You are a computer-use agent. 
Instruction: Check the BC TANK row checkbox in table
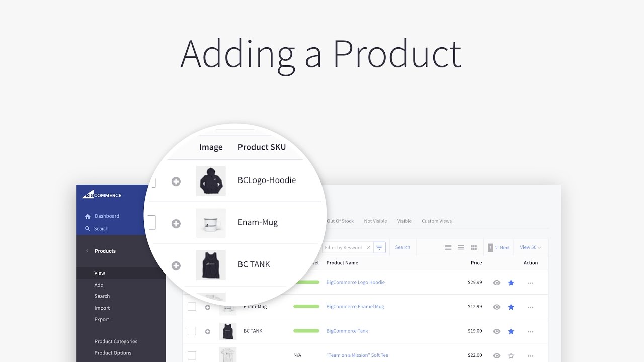192,331
